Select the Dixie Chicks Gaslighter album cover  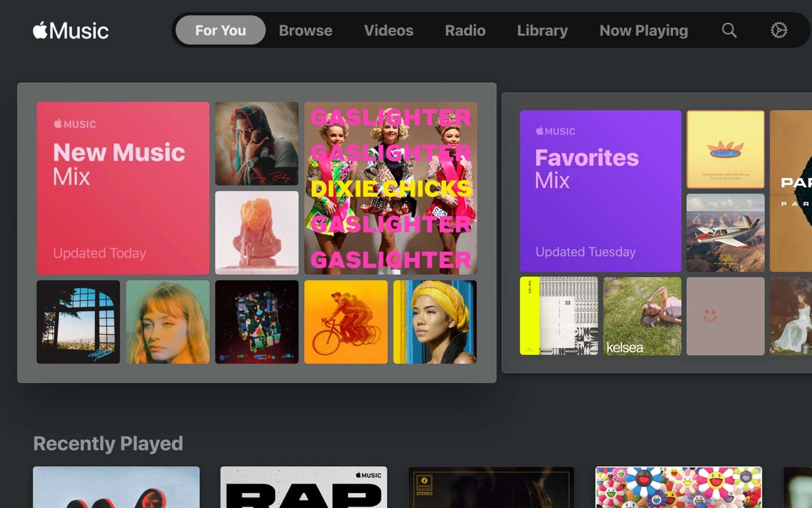(x=391, y=188)
